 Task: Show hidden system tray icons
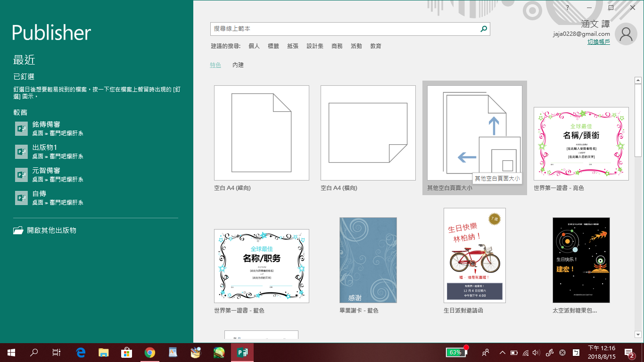pyautogui.click(x=502, y=352)
